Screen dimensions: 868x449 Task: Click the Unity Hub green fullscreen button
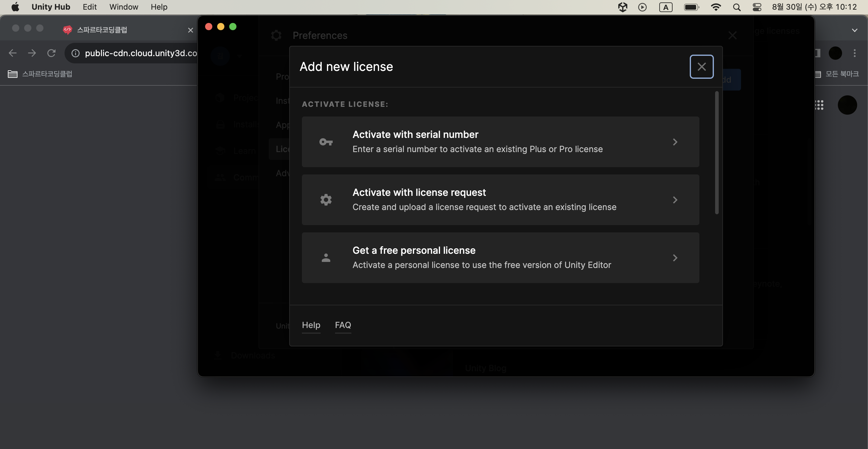pyautogui.click(x=233, y=27)
